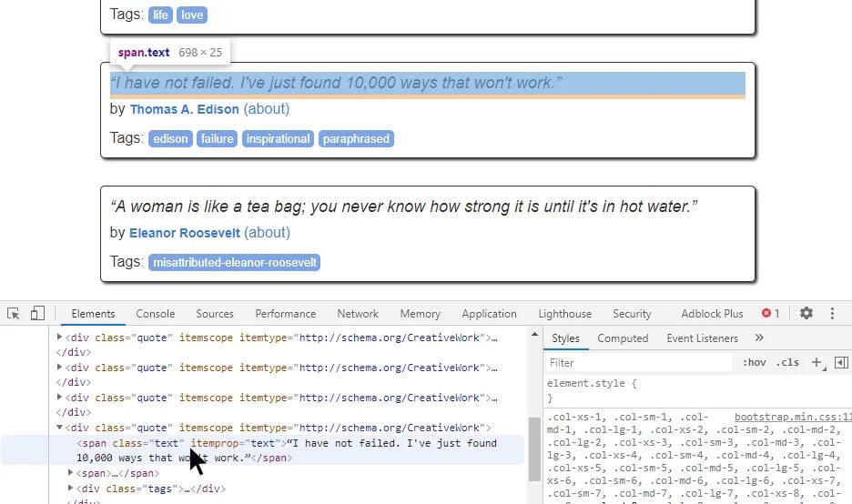852x504 pixels.
Task: Open Thomas A. Edison author link
Action: pyautogui.click(x=184, y=109)
